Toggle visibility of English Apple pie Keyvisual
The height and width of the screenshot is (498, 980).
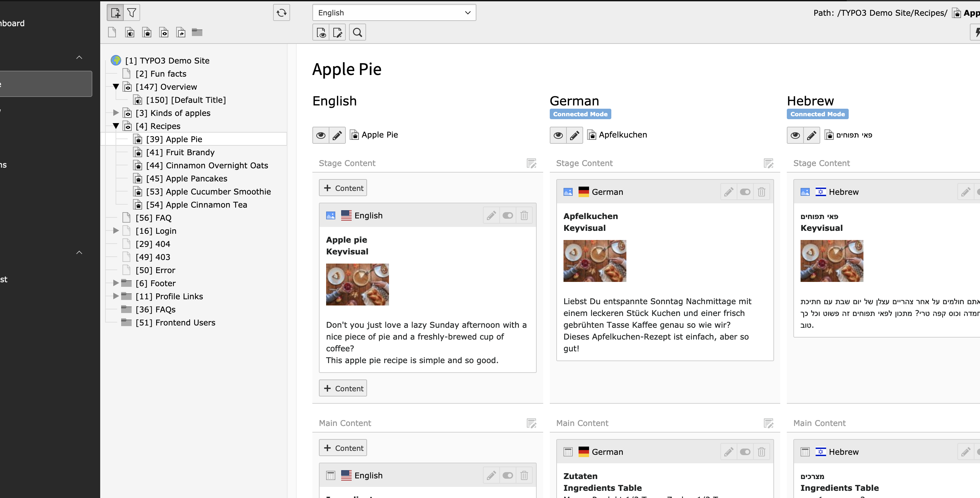coord(508,215)
